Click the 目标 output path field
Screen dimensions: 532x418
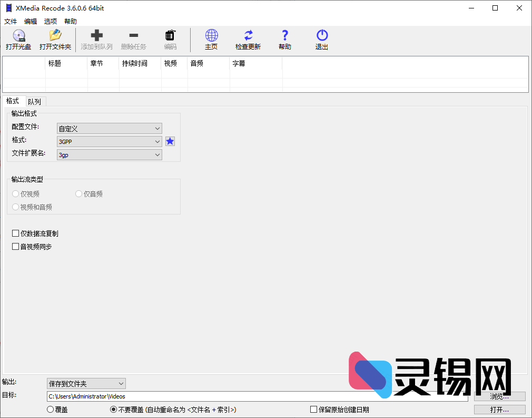[x=211, y=396]
